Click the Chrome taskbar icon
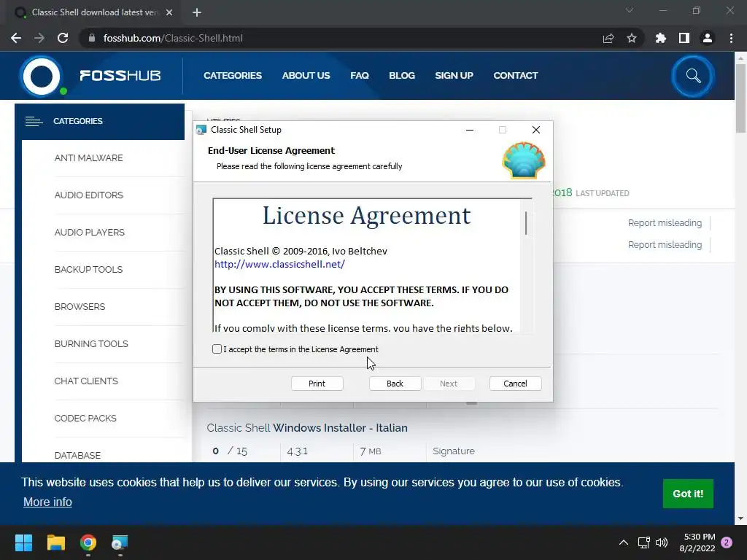 (x=88, y=542)
